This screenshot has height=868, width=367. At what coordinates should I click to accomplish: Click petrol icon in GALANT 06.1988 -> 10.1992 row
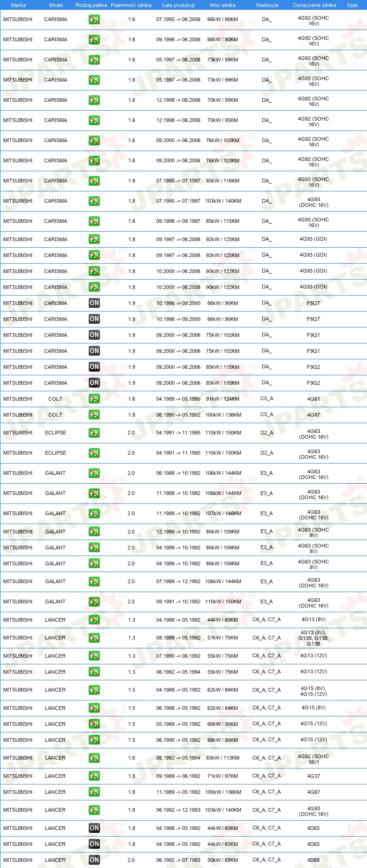pos(94,473)
